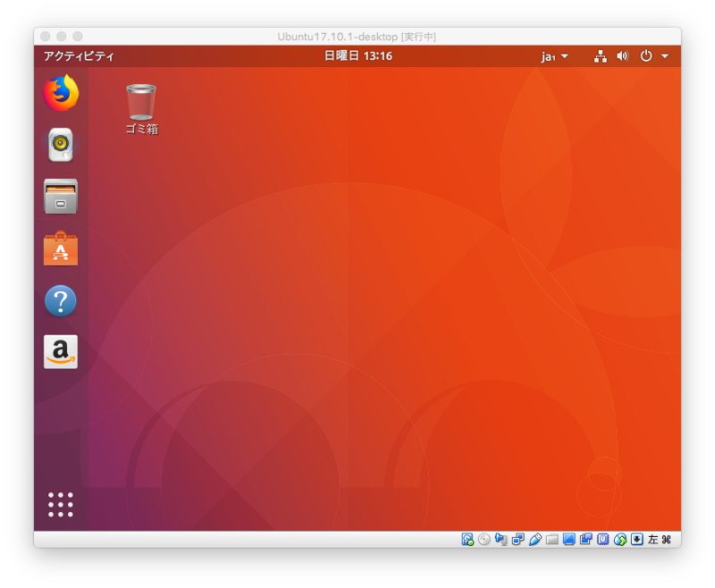The height and width of the screenshot is (588, 715).
Task: Launch Firefox from the Ubuntu dock
Action: coord(61,94)
